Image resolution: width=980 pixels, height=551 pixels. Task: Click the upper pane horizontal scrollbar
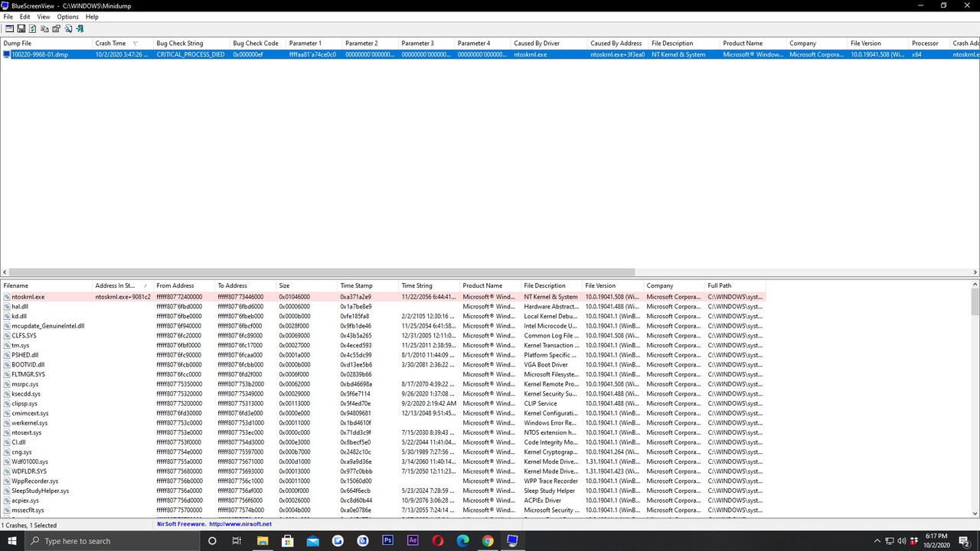pos(322,272)
